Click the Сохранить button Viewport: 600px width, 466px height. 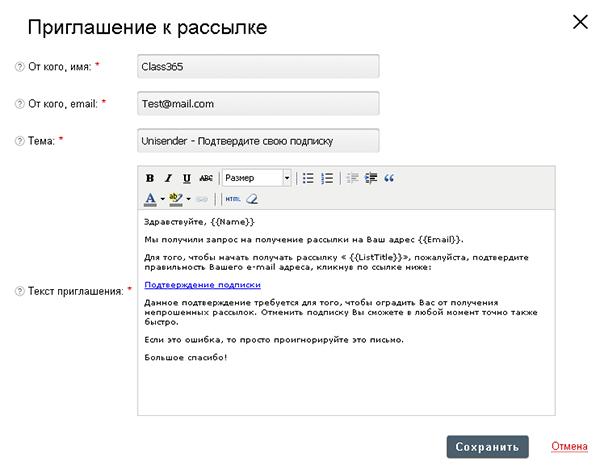coord(487,446)
